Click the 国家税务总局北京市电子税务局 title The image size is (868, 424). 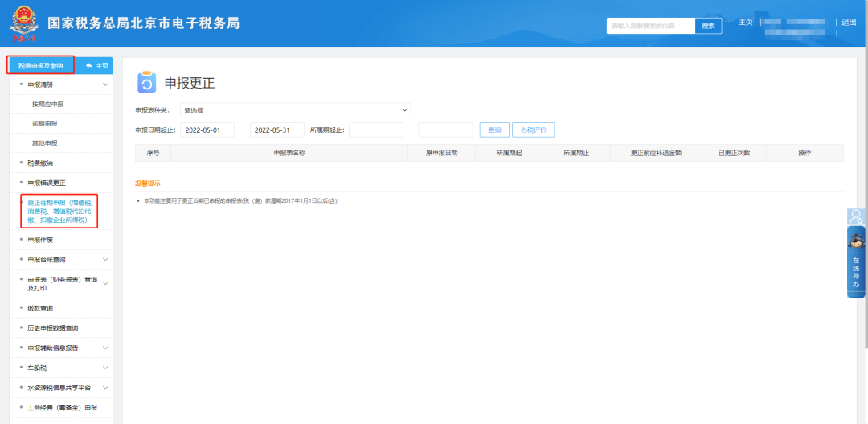click(143, 23)
